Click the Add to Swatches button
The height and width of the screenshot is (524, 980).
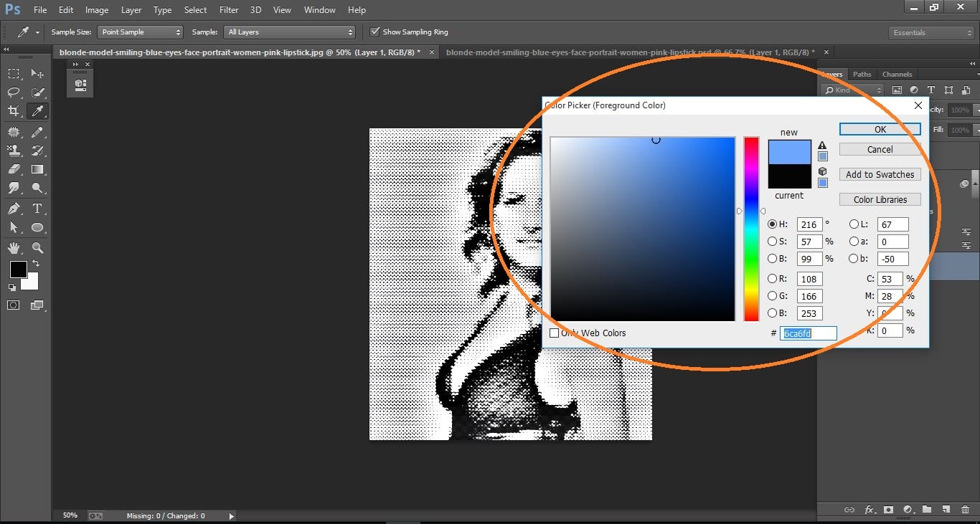coord(880,174)
